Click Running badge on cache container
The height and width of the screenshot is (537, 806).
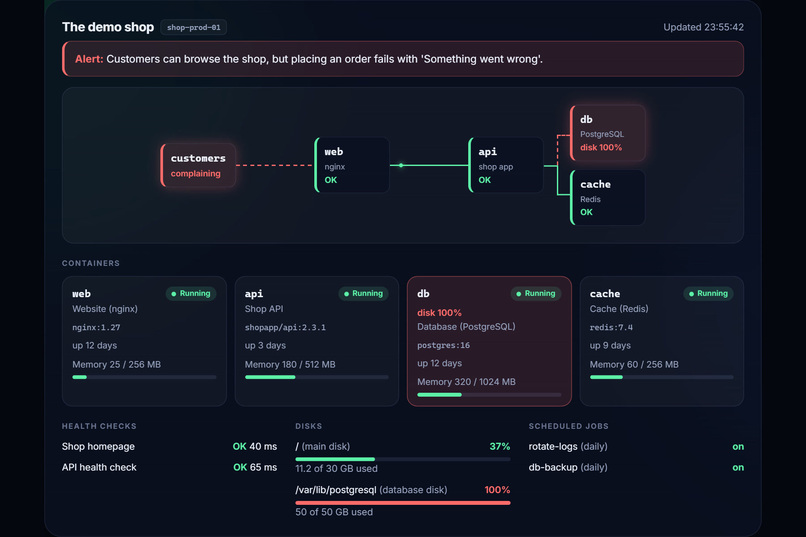[708, 293]
